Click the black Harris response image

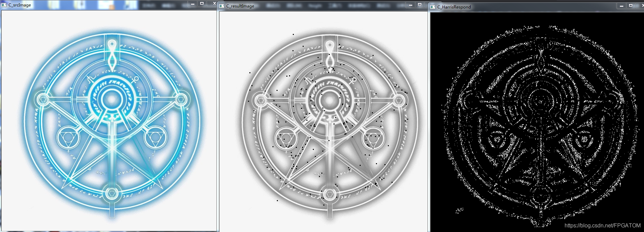[537, 122]
